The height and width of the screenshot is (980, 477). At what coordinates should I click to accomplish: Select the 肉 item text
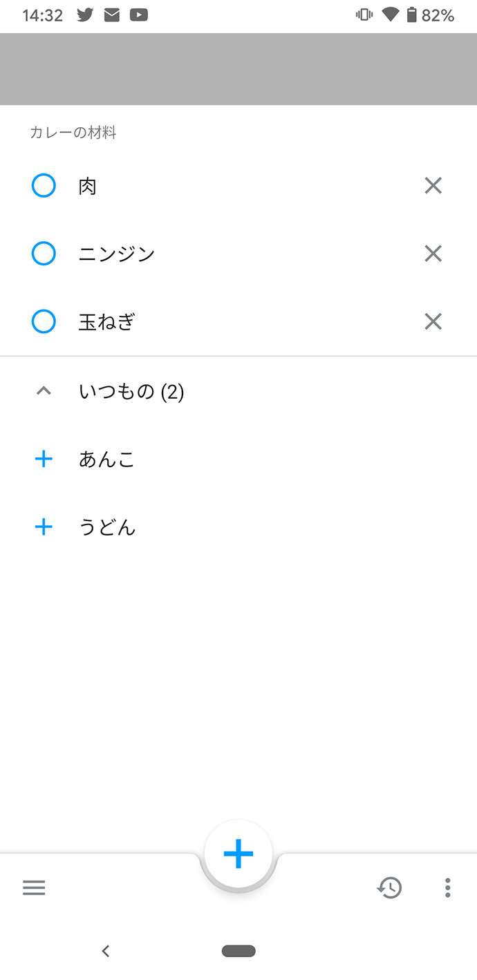click(x=88, y=186)
